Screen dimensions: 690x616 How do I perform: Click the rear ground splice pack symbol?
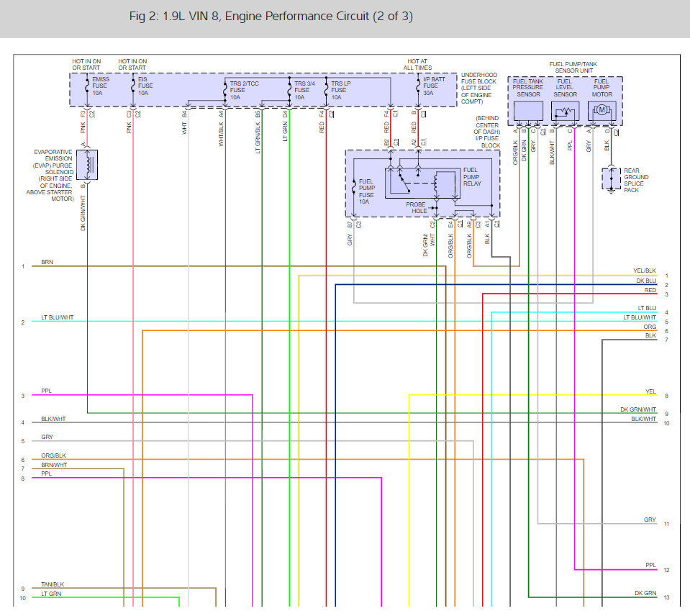click(612, 179)
